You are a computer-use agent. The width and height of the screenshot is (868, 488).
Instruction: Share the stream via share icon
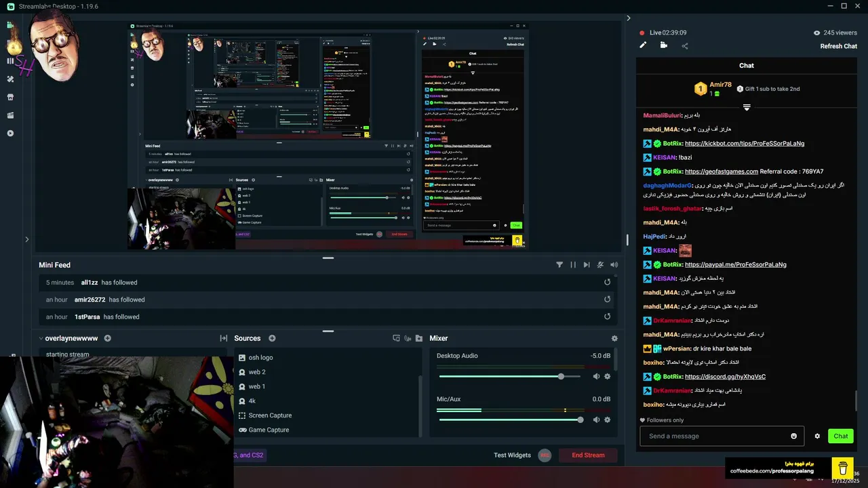point(685,46)
